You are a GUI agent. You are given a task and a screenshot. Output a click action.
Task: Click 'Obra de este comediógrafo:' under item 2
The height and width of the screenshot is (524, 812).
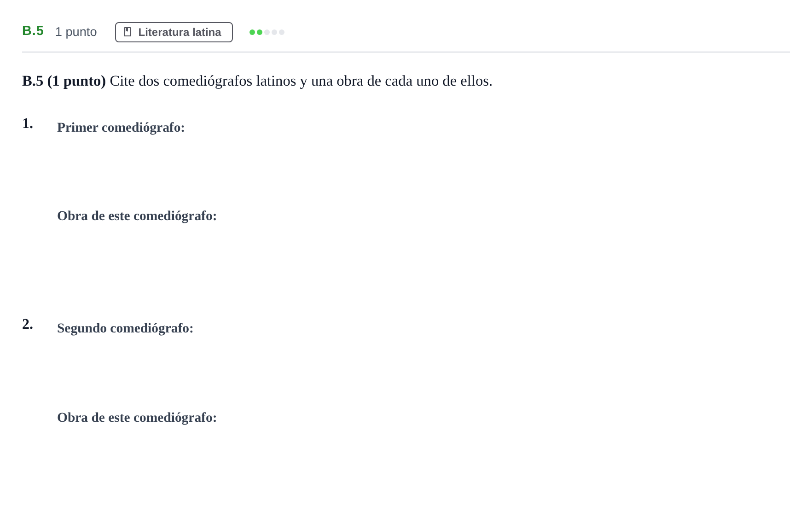pos(137,418)
